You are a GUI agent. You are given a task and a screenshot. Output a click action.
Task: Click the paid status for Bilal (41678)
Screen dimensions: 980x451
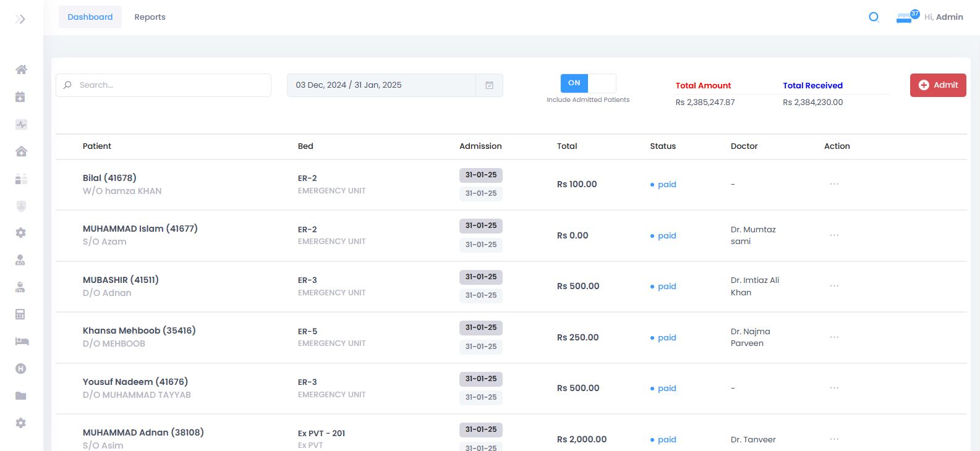pyautogui.click(x=663, y=184)
